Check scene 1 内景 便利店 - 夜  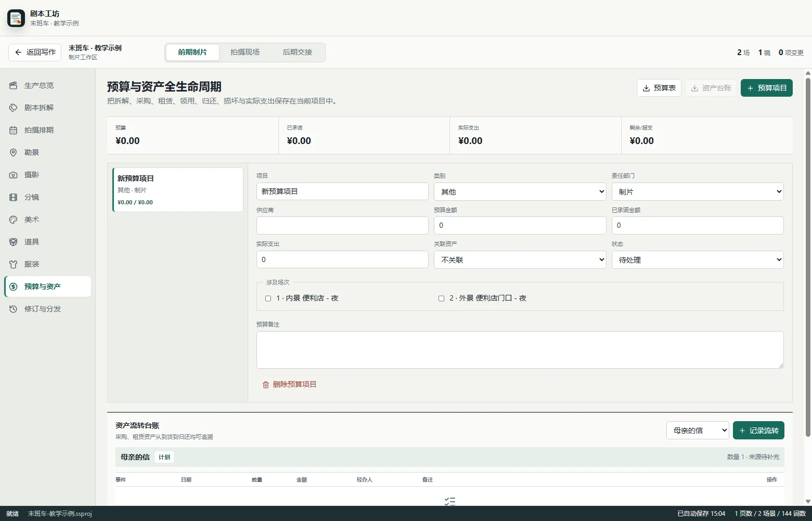point(268,298)
